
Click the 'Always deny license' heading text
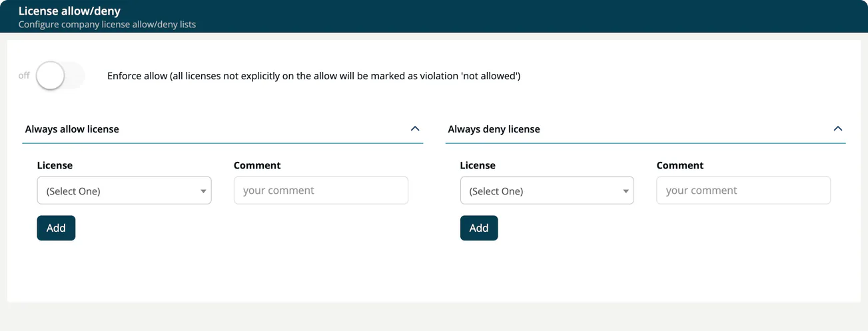pos(494,129)
